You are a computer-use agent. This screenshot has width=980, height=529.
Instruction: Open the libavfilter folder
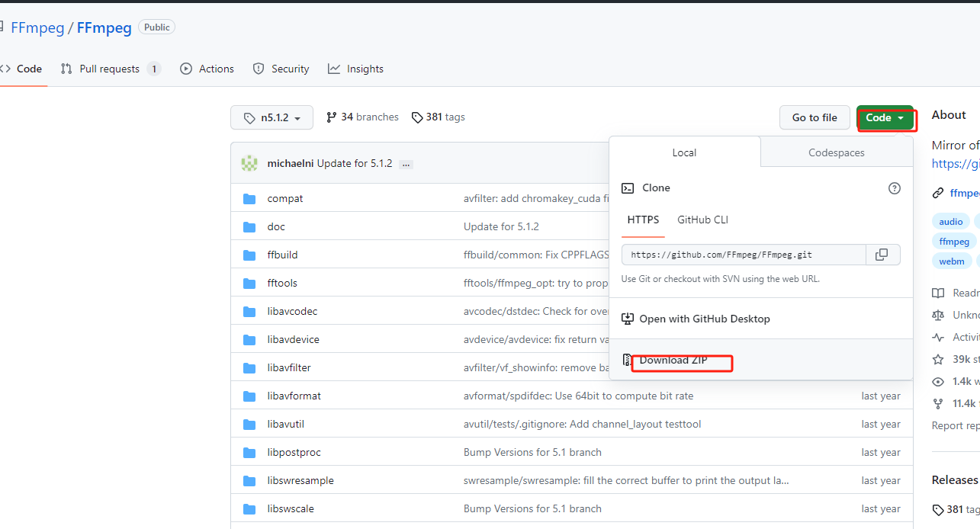click(289, 367)
